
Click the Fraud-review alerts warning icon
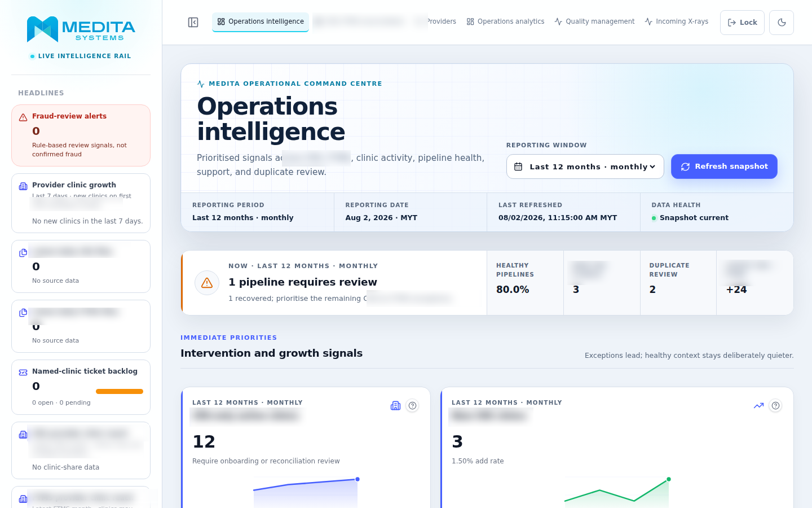point(23,117)
